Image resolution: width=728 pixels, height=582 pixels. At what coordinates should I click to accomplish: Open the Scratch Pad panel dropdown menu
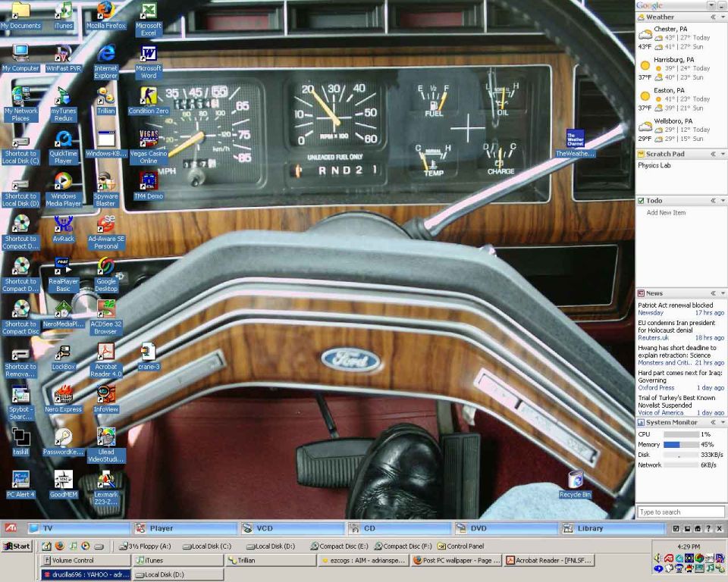pos(723,154)
